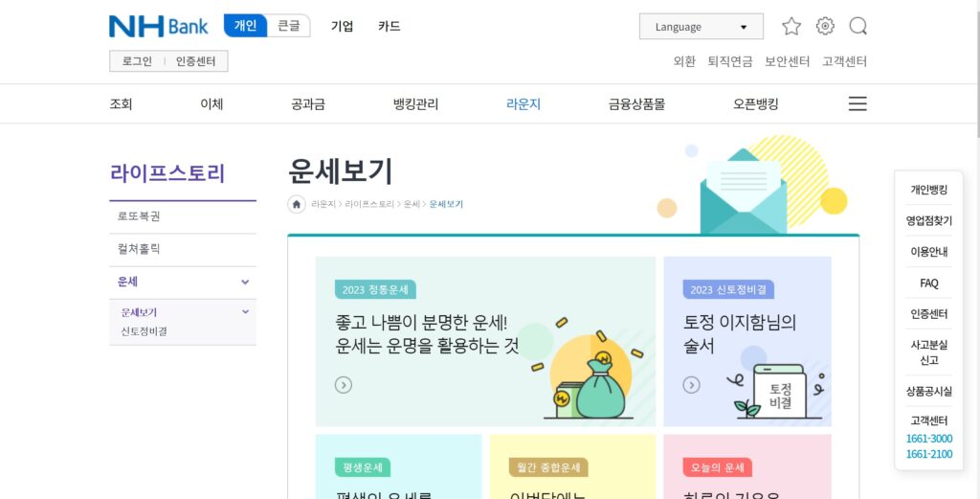Open the hamburger full menu icon

coord(857,103)
